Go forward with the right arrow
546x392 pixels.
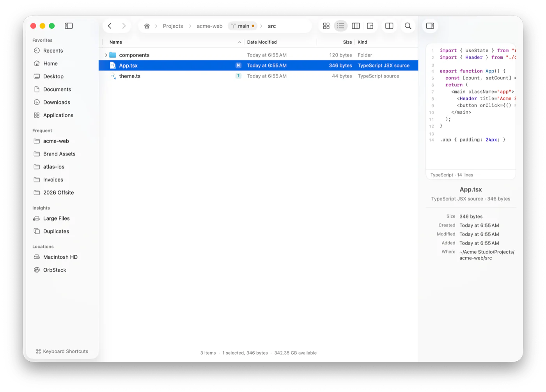(124, 26)
